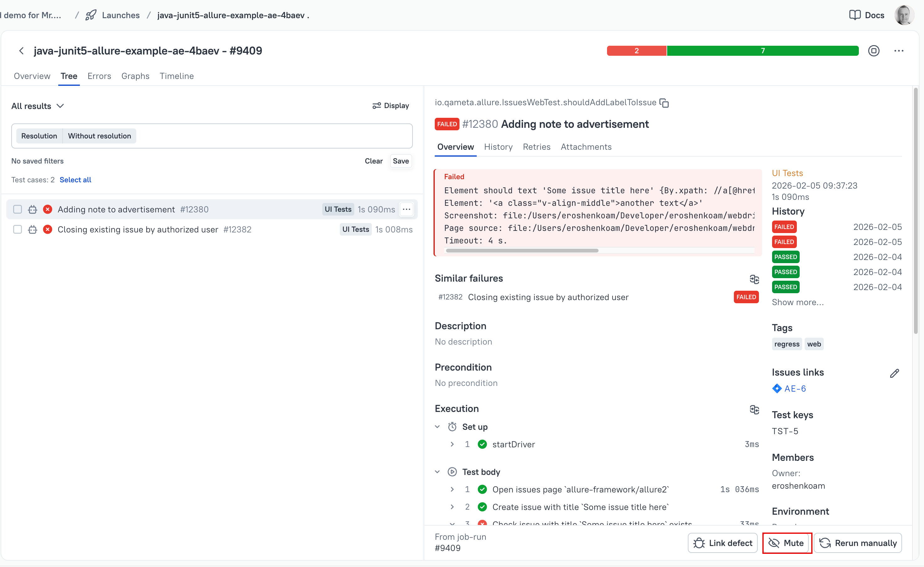Open the AE-6 issue link
This screenshot has width=924, height=567.
tap(795, 388)
